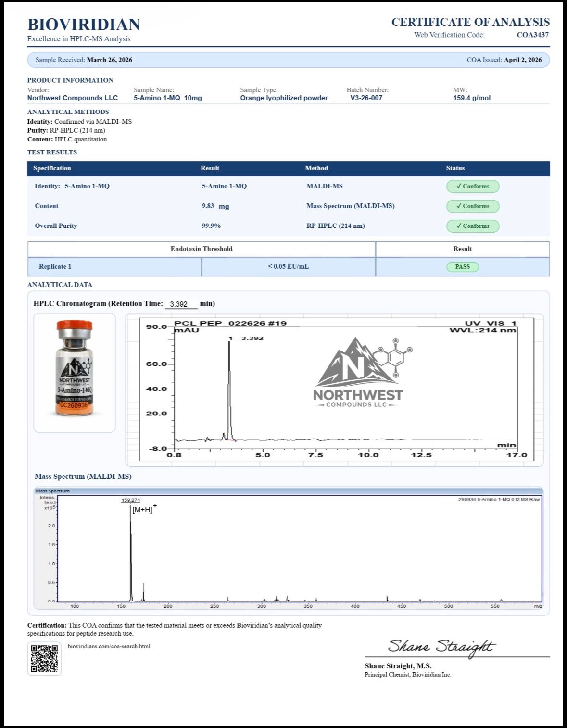Click the Conforms badge in the Content row
The width and height of the screenshot is (567, 728).
[472, 206]
